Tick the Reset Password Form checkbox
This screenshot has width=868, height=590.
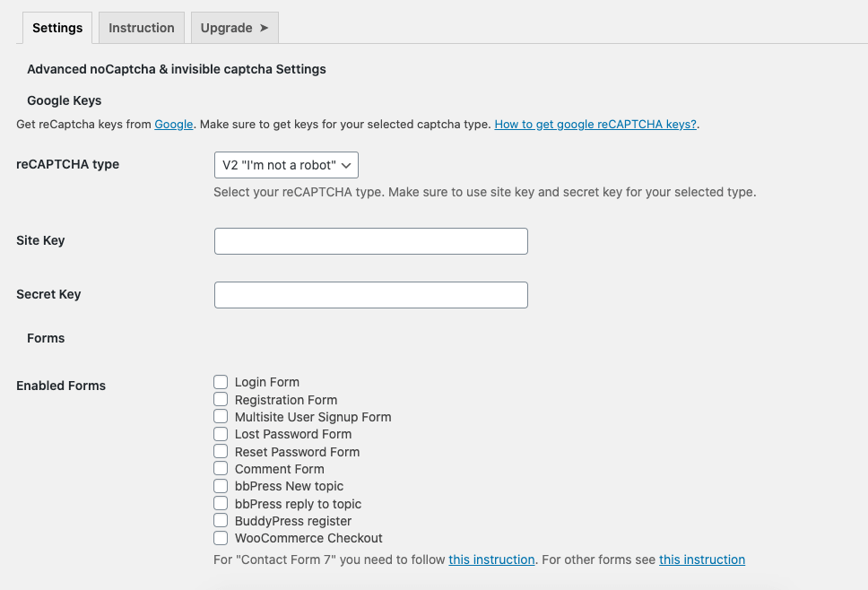coord(221,451)
